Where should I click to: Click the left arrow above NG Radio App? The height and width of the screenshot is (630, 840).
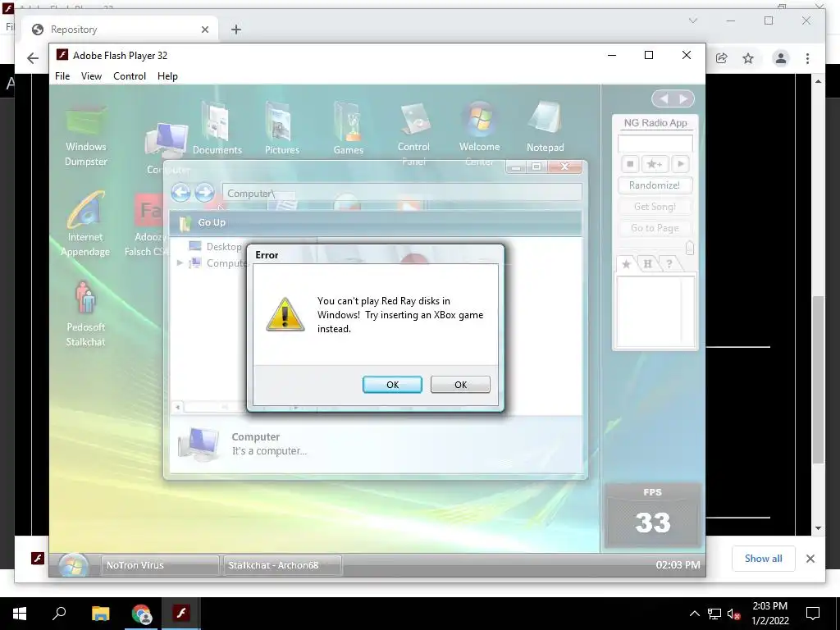click(x=664, y=98)
